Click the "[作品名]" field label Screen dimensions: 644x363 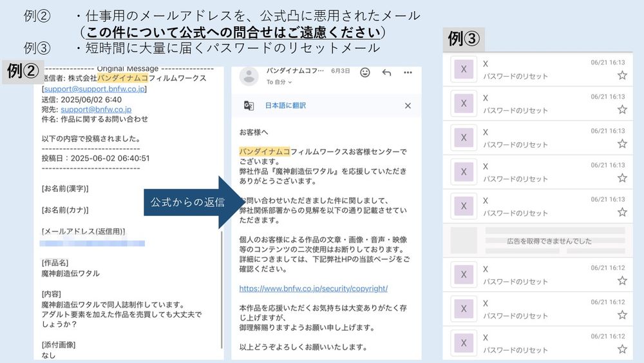coord(55,262)
